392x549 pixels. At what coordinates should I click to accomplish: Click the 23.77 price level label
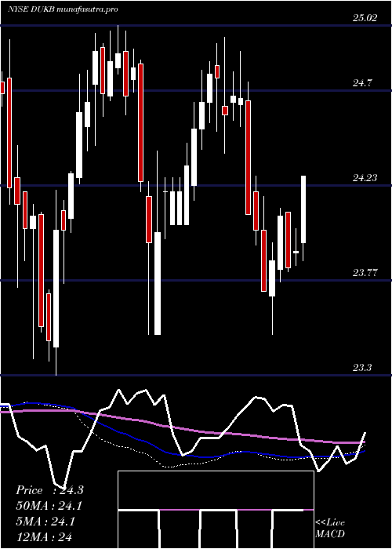[365, 272]
